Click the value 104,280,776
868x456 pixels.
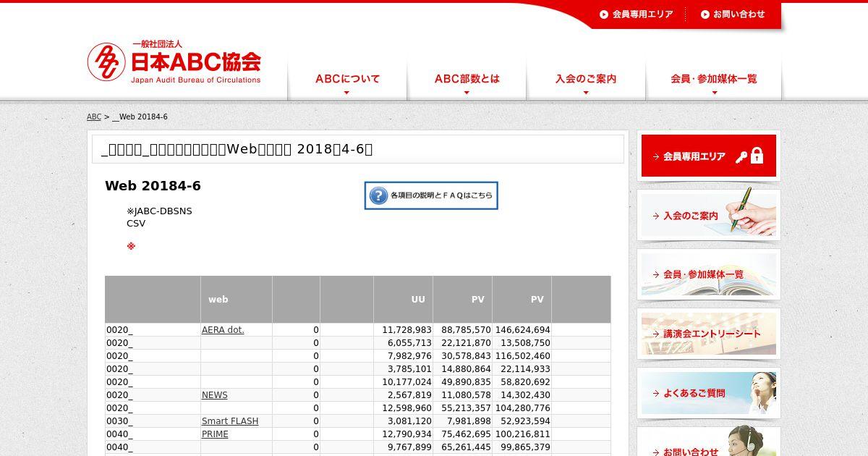click(523, 408)
